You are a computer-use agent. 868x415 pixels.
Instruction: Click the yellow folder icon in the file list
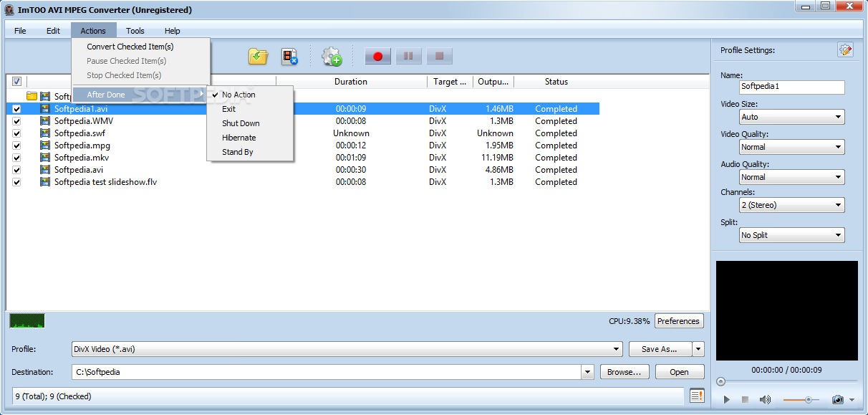coord(32,96)
